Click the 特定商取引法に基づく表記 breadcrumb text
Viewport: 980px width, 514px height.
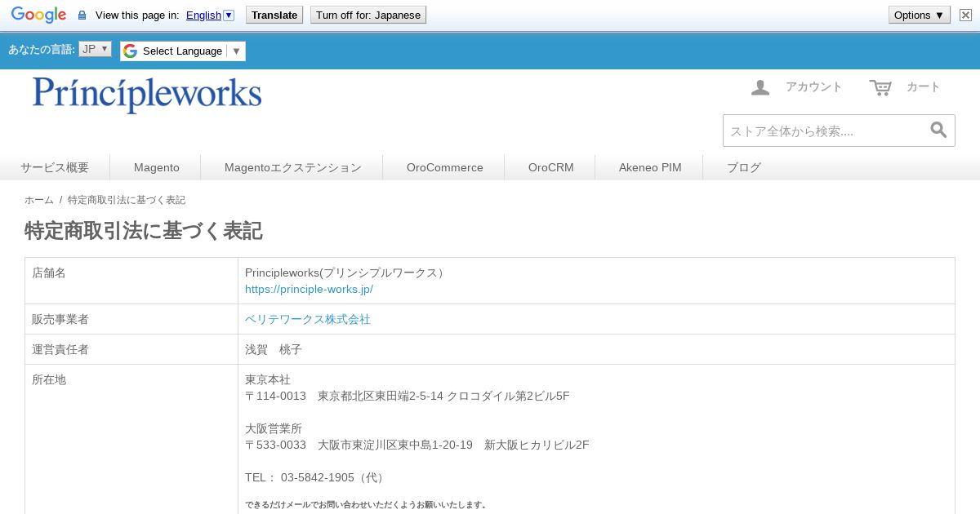(127, 200)
